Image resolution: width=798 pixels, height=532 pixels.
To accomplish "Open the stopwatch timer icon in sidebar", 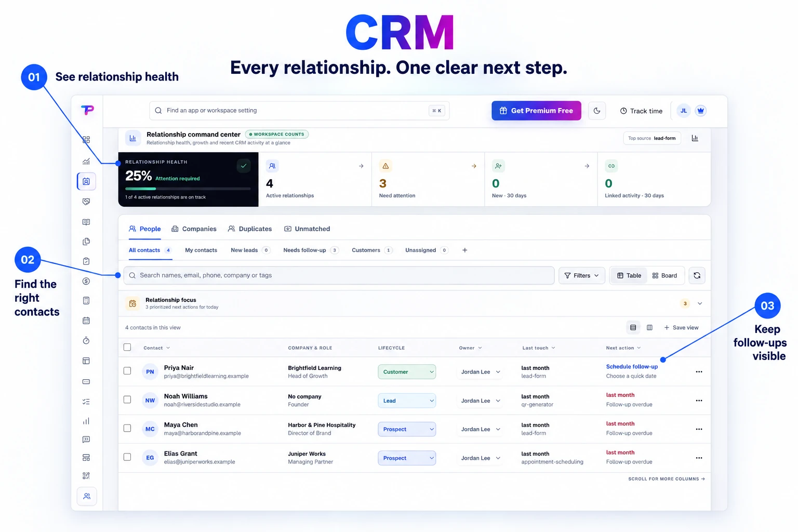I will (x=86, y=340).
